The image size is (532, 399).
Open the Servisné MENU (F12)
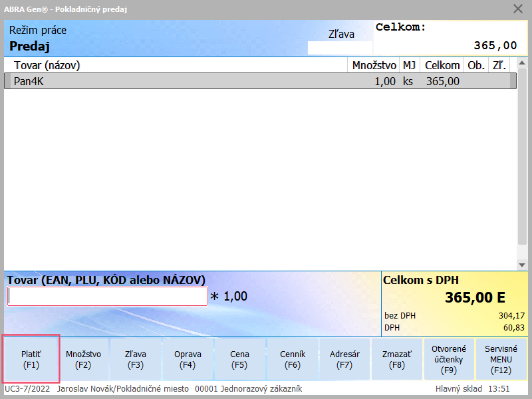[x=501, y=359]
